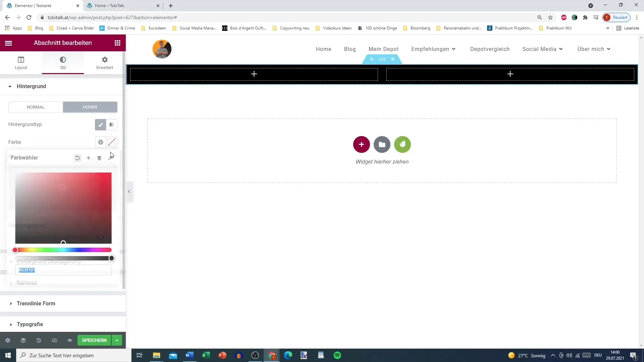Collapse the Hintergrund section
The height and width of the screenshot is (362, 644).
click(x=63, y=86)
